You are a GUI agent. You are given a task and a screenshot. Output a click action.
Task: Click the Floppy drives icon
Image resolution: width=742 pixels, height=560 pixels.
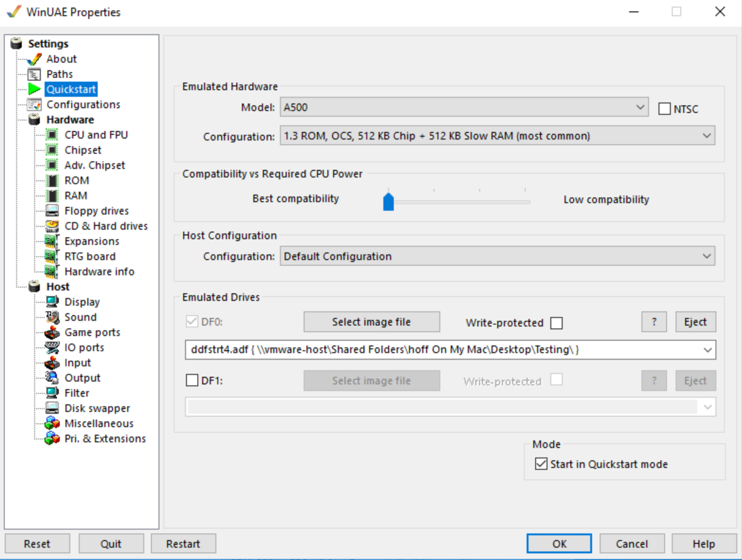click(x=52, y=211)
